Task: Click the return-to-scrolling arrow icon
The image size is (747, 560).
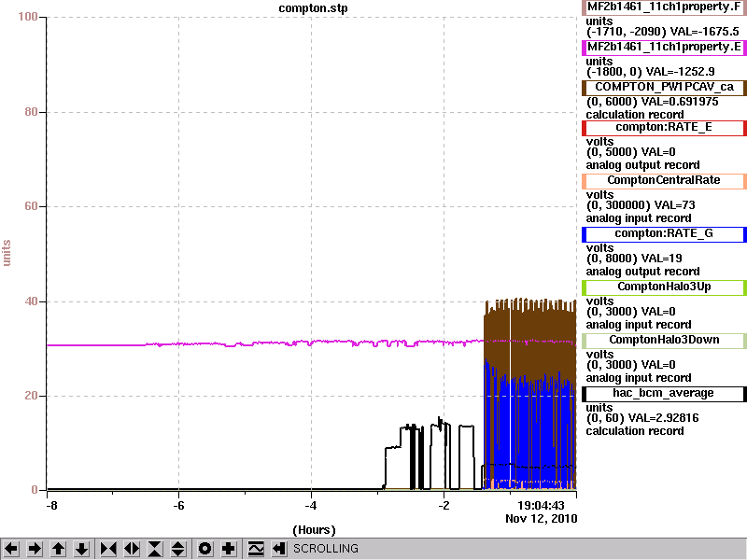Action: pos(278,549)
